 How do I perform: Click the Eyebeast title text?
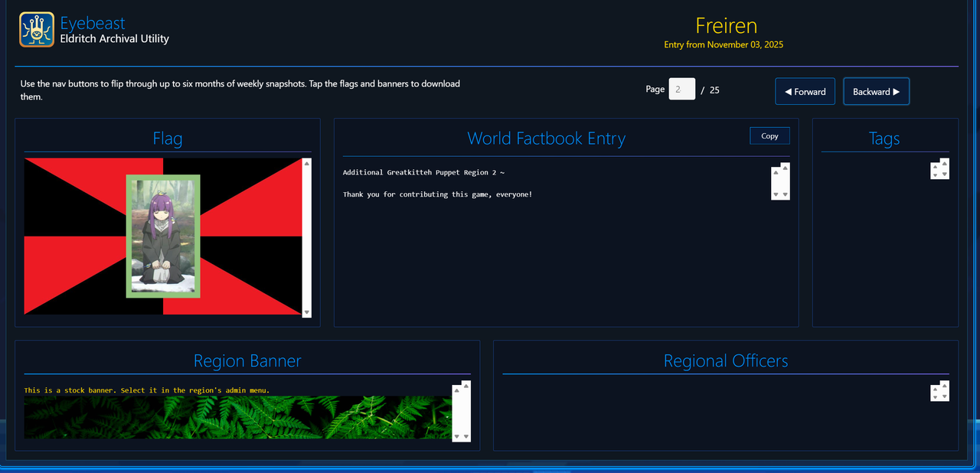(x=93, y=24)
